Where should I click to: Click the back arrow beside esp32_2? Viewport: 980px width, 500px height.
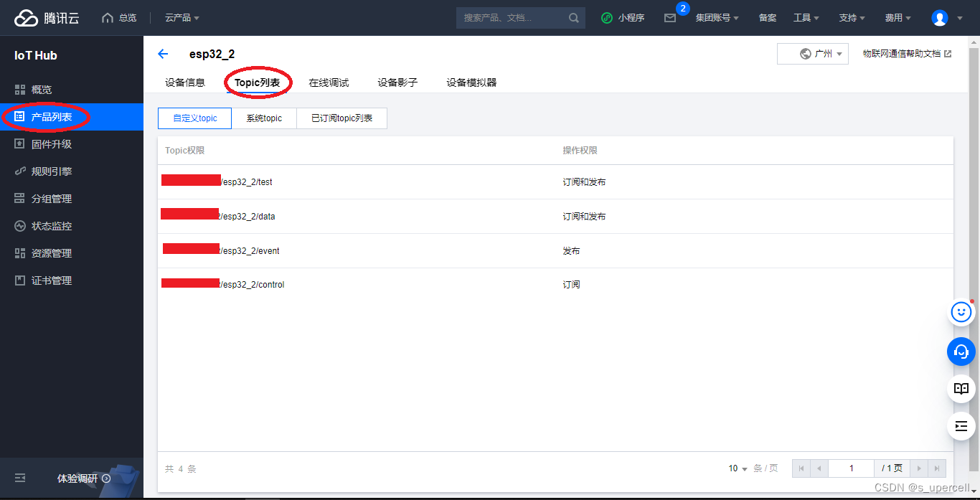pos(163,54)
